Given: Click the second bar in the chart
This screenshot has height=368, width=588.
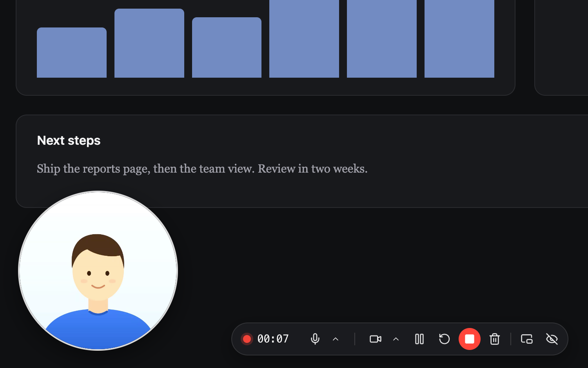Looking at the screenshot, I should tap(149, 43).
